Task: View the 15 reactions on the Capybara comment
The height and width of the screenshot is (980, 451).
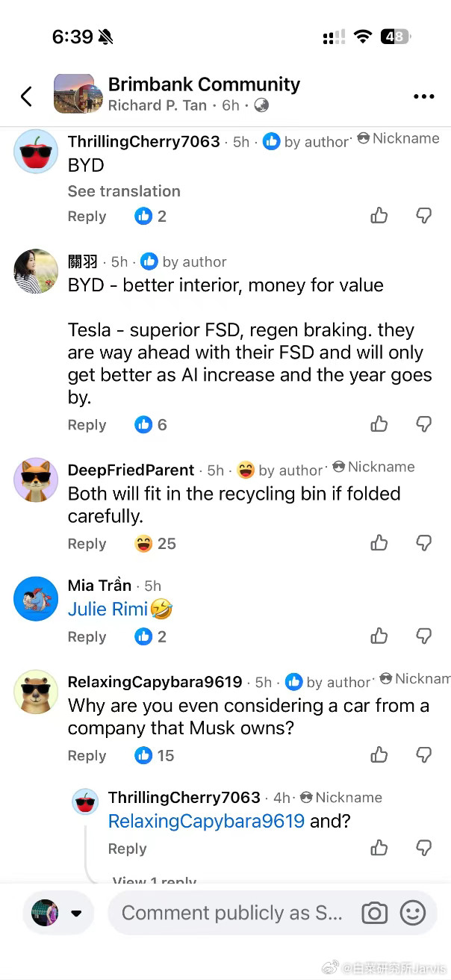Action: tap(155, 755)
